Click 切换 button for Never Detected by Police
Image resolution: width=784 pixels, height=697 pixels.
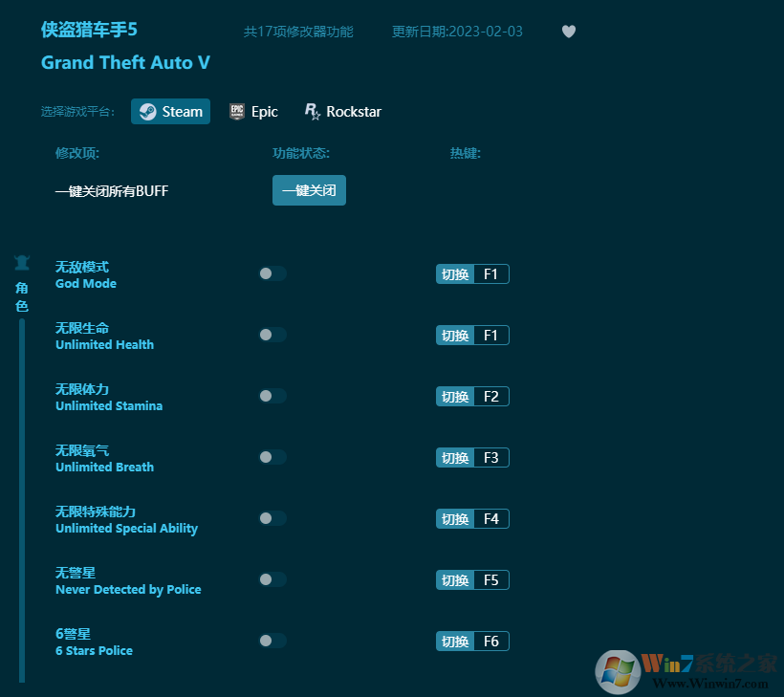click(x=455, y=580)
